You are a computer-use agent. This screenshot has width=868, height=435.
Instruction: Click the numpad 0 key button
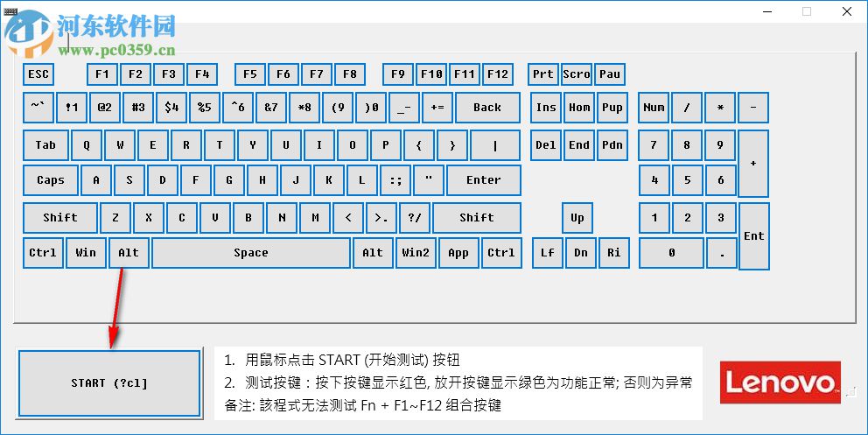point(671,253)
